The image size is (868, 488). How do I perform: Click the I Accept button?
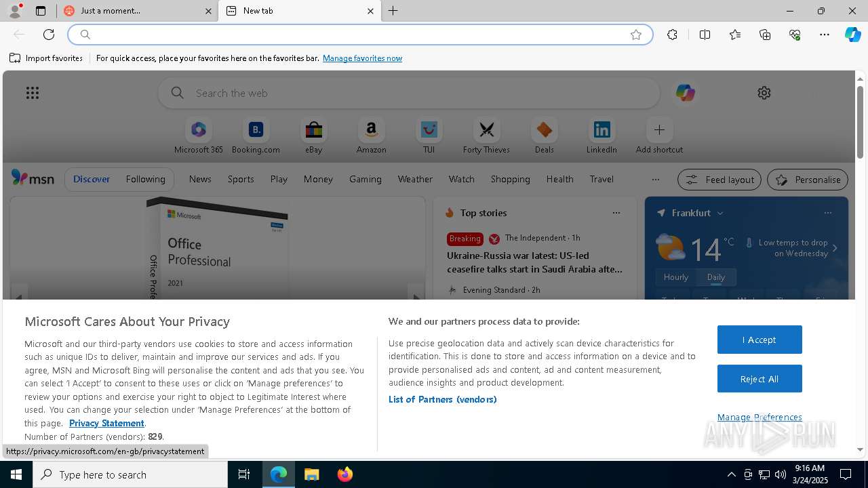pyautogui.click(x=759, y=340)
